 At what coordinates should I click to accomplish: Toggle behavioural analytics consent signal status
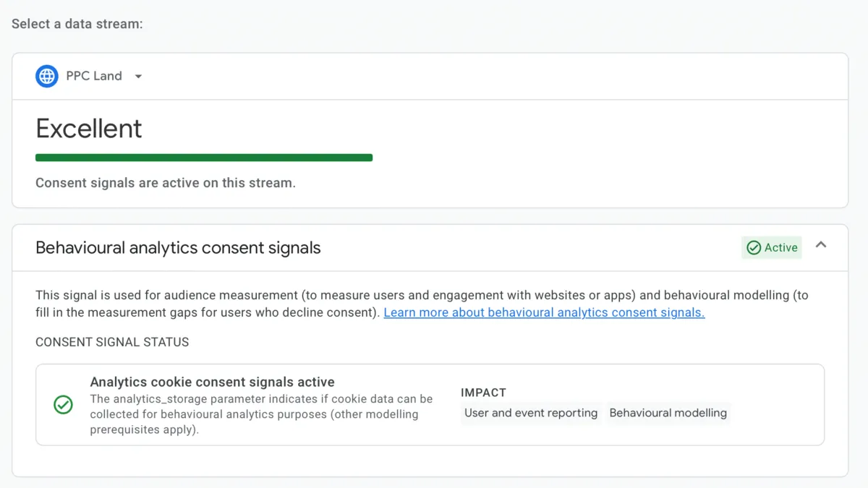click(771, 247)
